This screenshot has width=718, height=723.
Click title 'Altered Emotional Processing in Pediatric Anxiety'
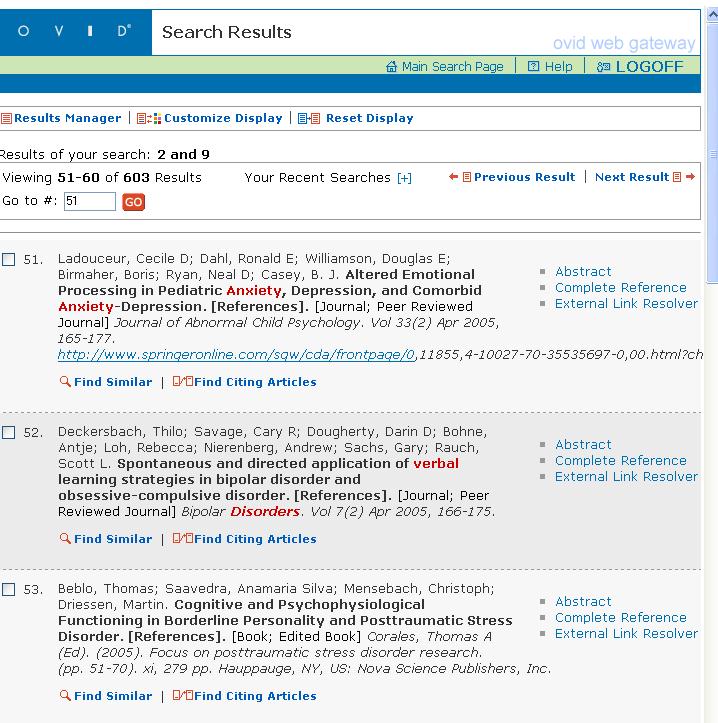tap(270, 290)
